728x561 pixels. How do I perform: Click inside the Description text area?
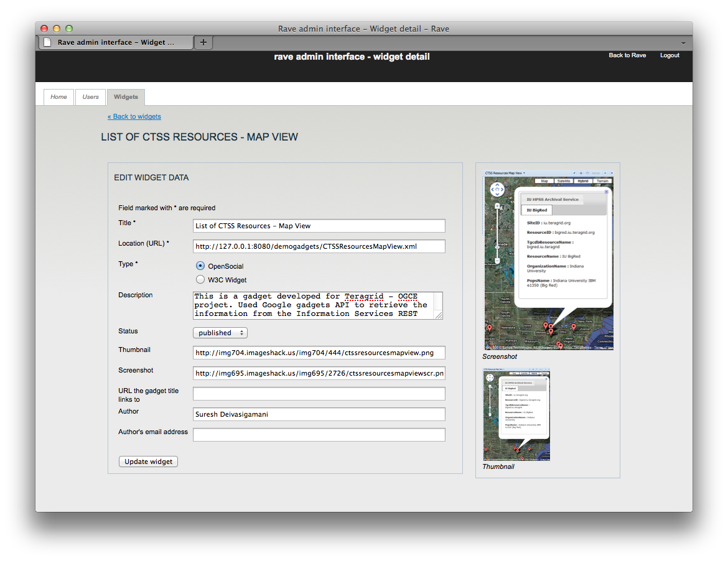pyautogui.click(x=314, y=305)
